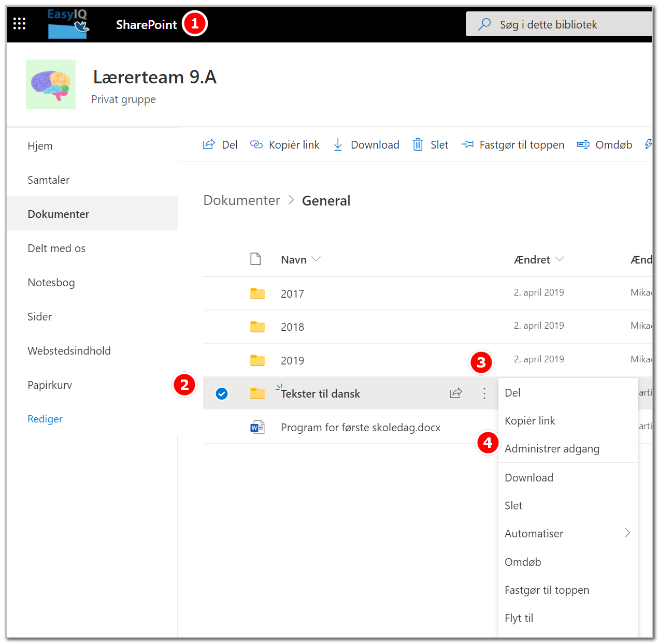Click the 'Fastgør til toppen' pin icon
This screenshot has height=644, width=659.
(x=467, y=144)
